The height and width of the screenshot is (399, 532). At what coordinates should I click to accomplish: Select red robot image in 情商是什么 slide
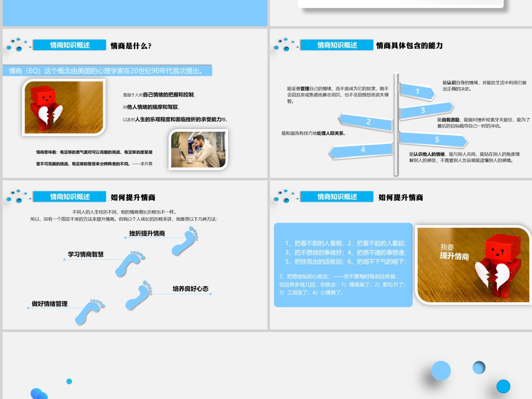64,107
